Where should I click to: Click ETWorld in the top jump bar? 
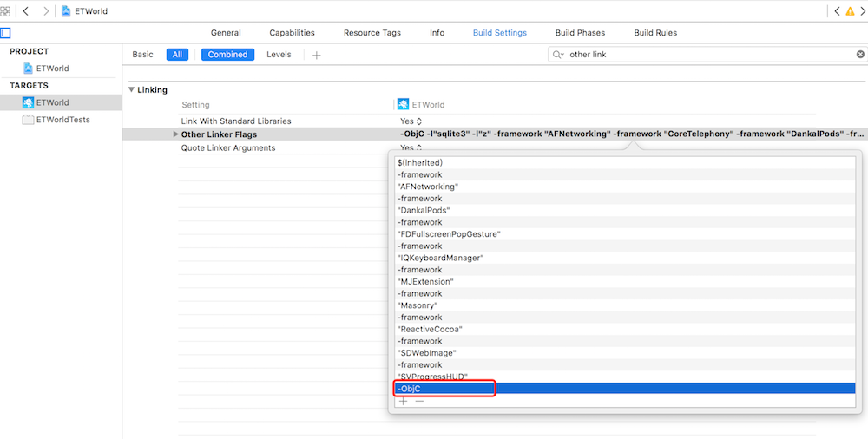point(91,11)
